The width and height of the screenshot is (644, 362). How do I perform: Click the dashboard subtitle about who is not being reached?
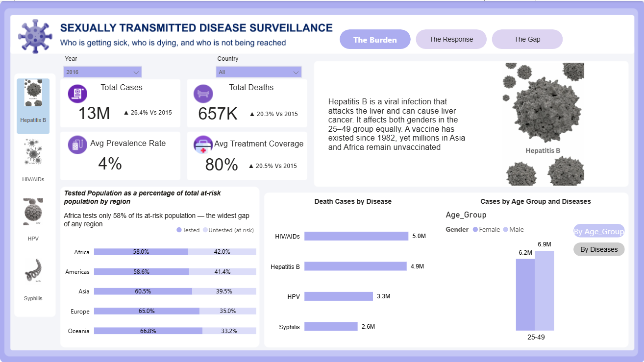pos(173,43)
